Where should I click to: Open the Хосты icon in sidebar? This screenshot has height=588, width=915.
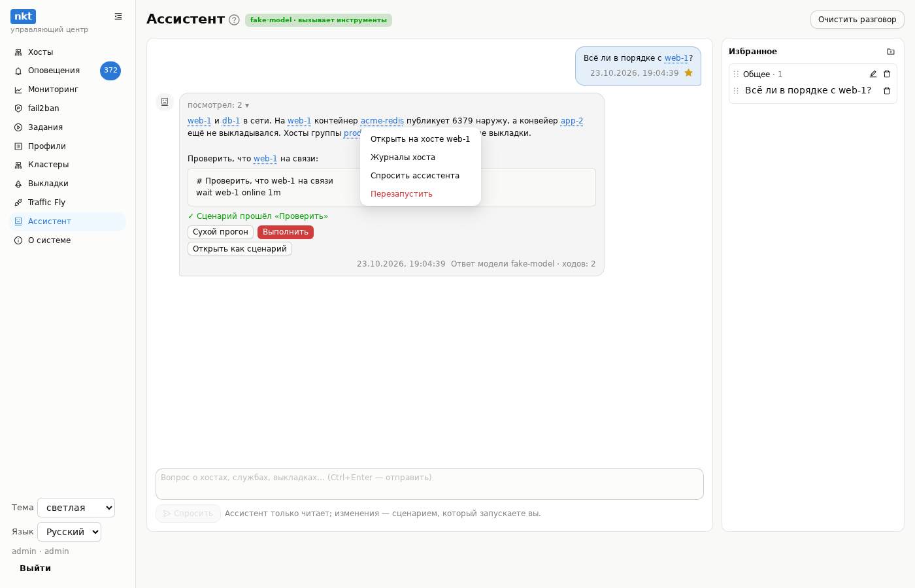click(x=18, y=52)
